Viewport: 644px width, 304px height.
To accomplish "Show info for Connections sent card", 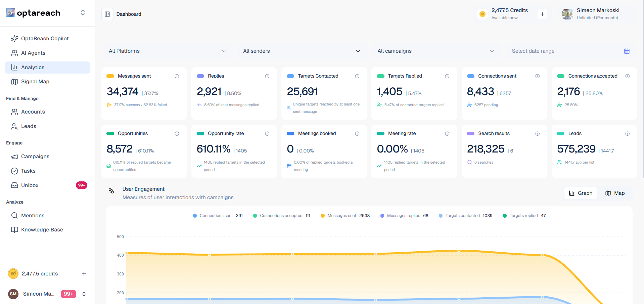I will click(x=538, y=76).
